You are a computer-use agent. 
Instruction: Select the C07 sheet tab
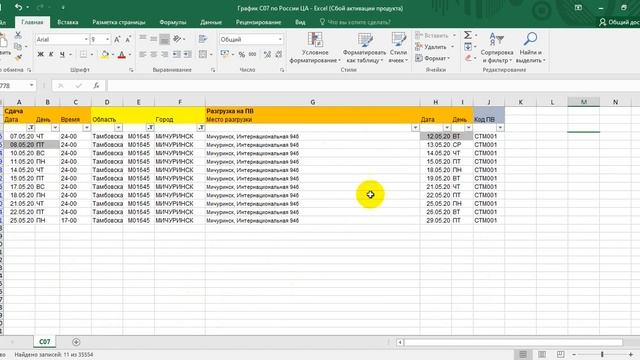[x=44, y=342]
